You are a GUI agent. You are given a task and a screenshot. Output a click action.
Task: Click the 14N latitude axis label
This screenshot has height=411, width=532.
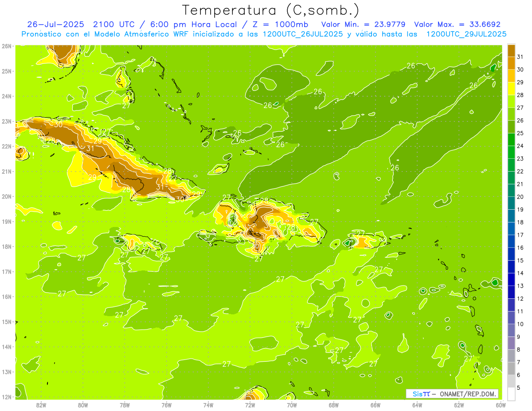(7, 347)
